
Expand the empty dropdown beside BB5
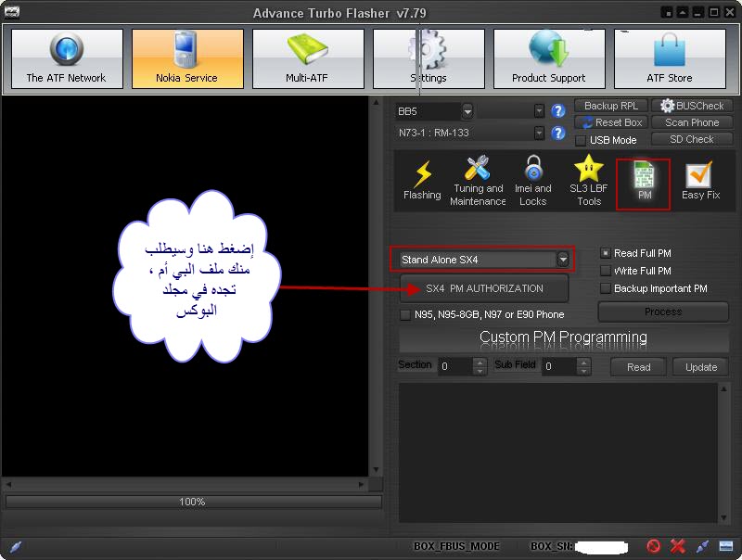pyautogui.click(x=539, y=111)
